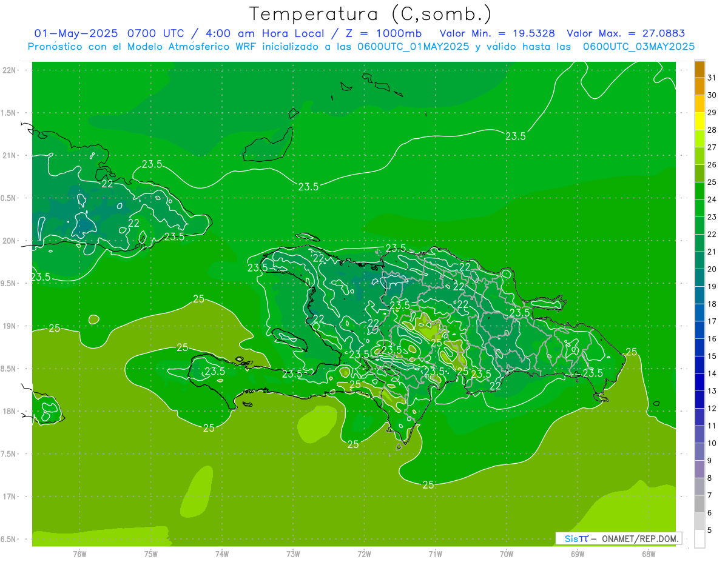The image size is (728, 562).
Task: Click the 74W longitude axis label
Action: tap(222, 554)
